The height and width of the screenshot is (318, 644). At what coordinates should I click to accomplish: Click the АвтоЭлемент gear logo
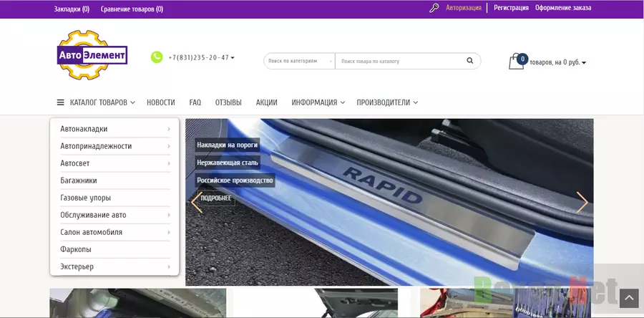tap(92, 54)
